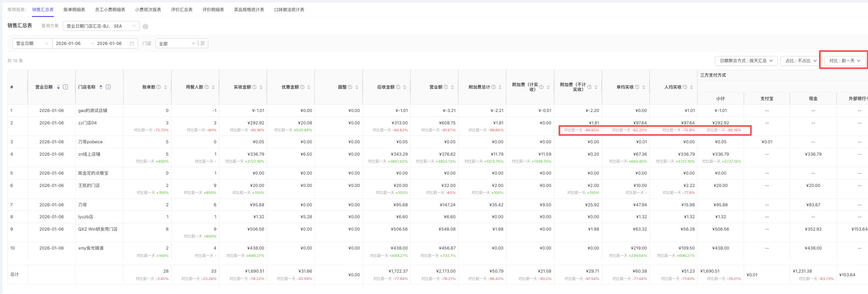
Task: Click help icon beside 优惠金额 header
Action: pyautogui.click(x=303, y=87)
